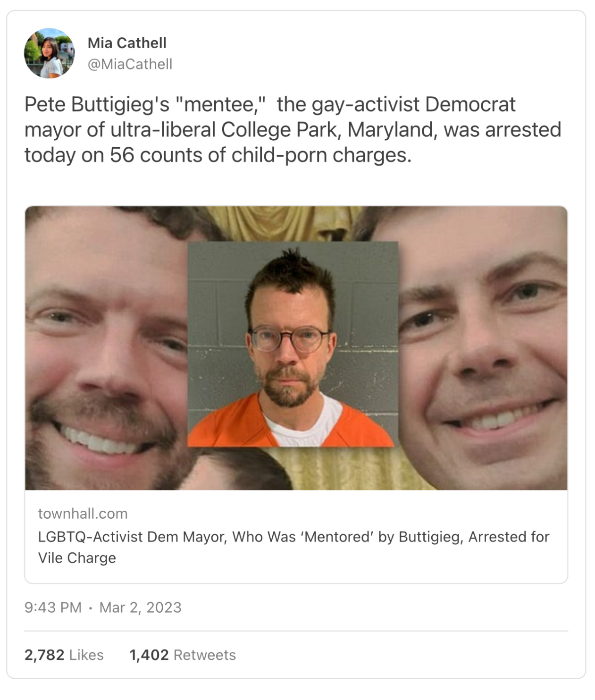This screenshot has width=595, height=700.
Task: Select the tweet text starting with Pete Buttigieg's
Action: pyautogui.click(x=293, y=130)
